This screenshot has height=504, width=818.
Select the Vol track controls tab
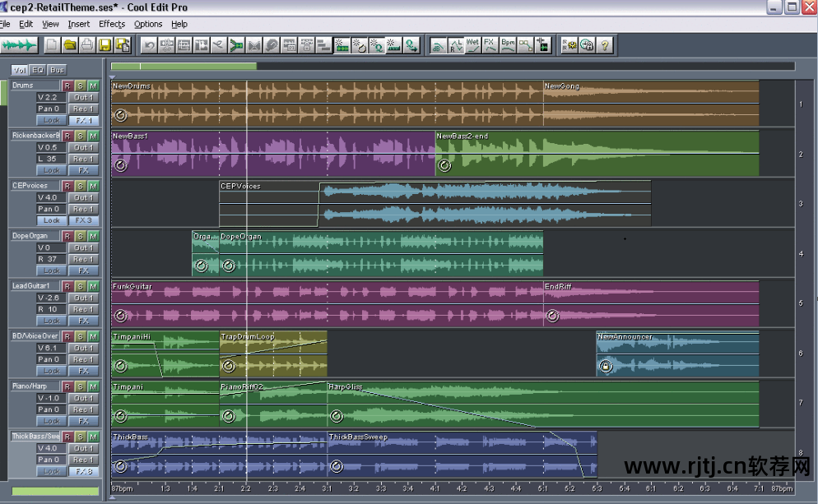[x=20, y=70]
